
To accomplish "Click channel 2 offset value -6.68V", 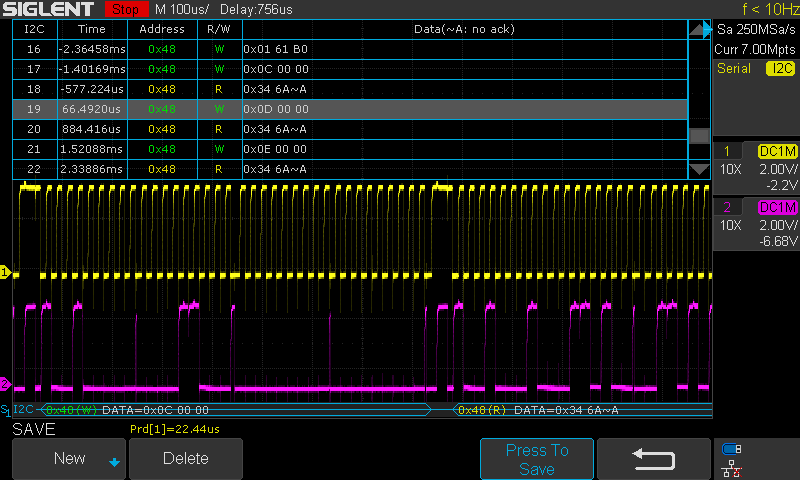I will click(x=778, y=241).
